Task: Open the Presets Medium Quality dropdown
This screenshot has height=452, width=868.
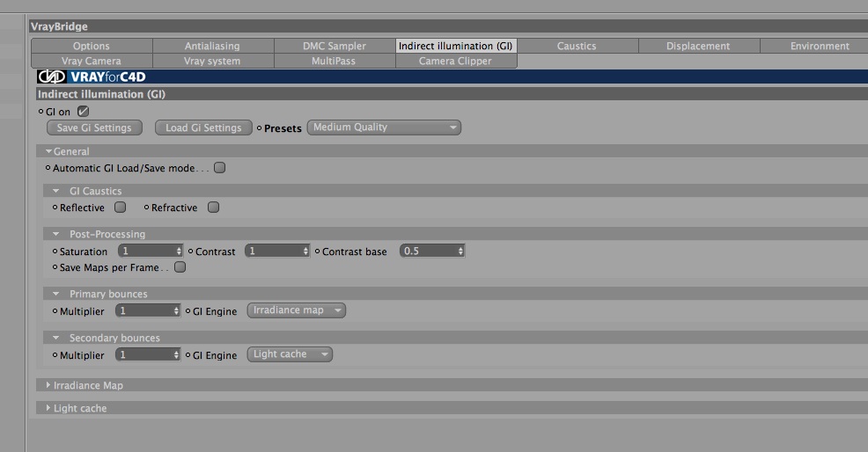Action: [x=384, y=128]
